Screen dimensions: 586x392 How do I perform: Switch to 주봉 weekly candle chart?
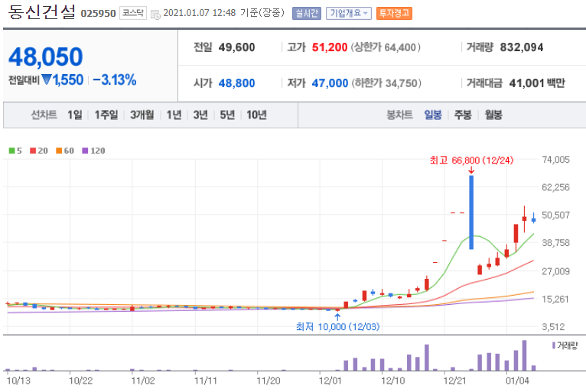[x=463, y=115]
